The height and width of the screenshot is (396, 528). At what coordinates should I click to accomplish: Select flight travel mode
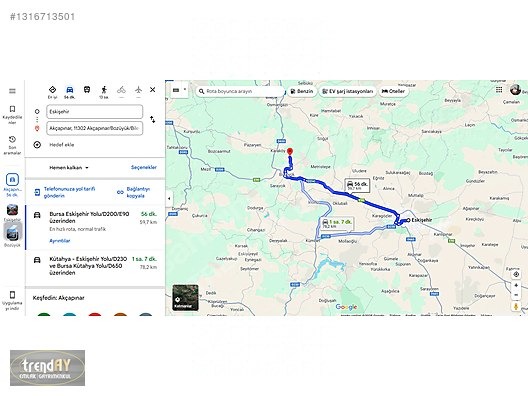(x=138, y=90)
